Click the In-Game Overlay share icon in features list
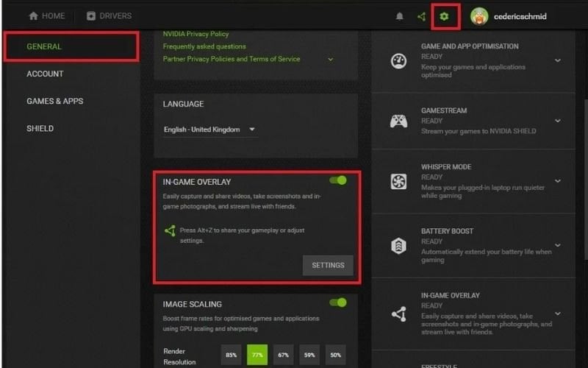Viewport: 588px width, 368px height. [x=398, y=314]
